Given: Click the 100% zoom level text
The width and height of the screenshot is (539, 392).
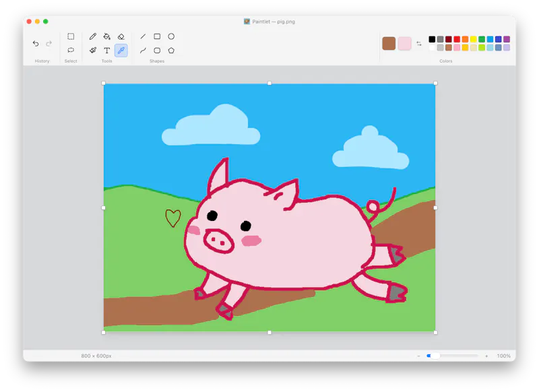Looking at the screenshot, I should tap(503, 356).
